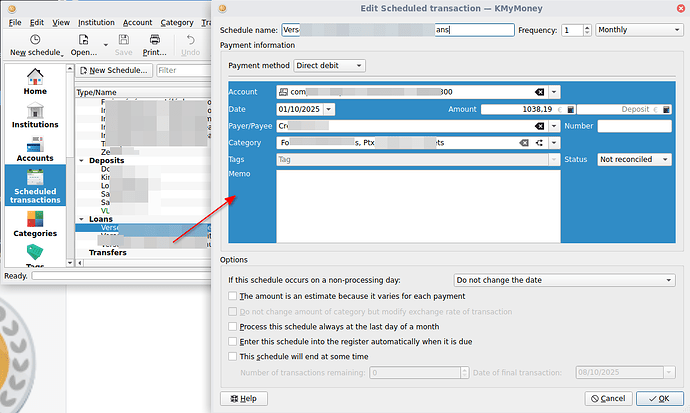
Task: Clear the Payer/Payee field
Action: 539,126
